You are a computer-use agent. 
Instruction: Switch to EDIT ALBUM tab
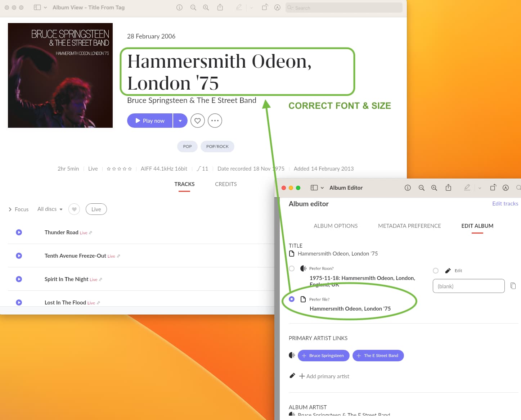coord(477,226)
